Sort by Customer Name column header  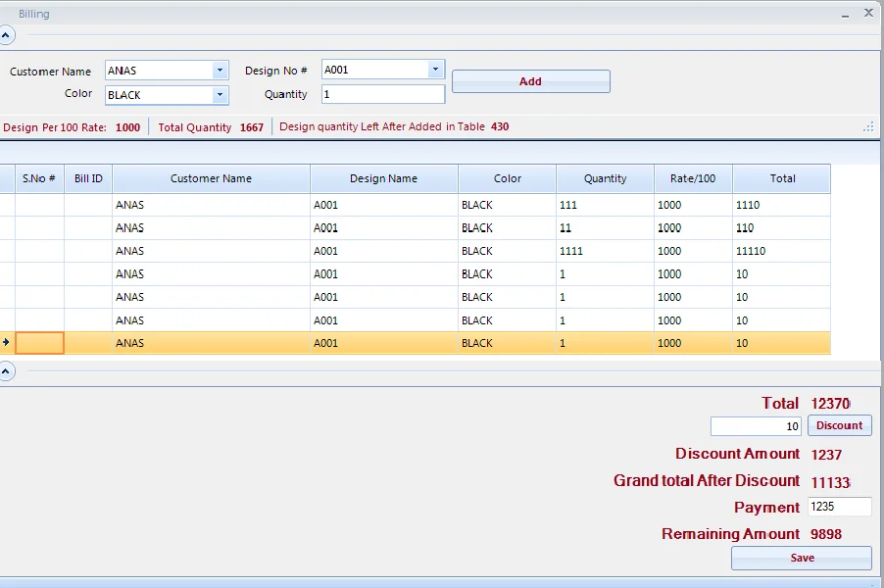(x=211, y=178)
